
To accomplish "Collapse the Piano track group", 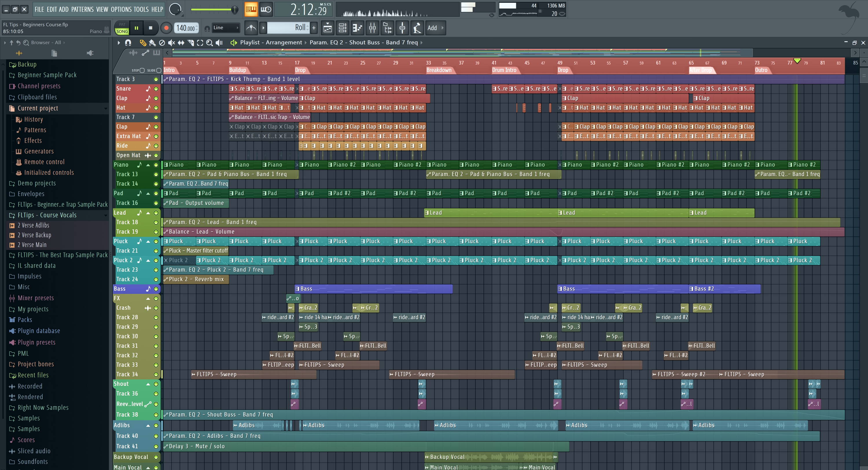I will [x=148, y=165].
